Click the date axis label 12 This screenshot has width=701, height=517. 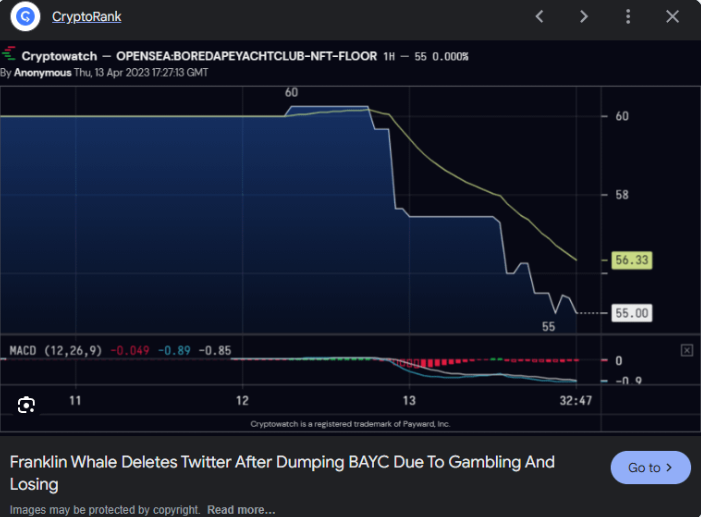click(x=242, y=400)
